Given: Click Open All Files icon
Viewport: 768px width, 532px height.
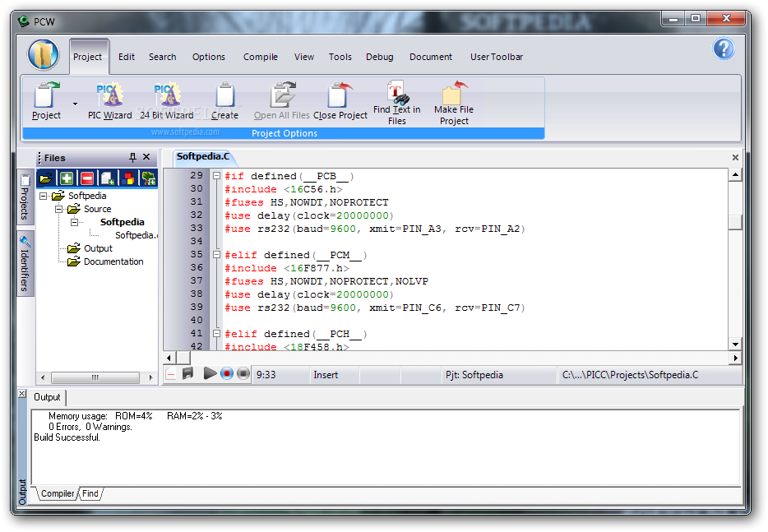Looking at the screenshot, I should [282, 101].
